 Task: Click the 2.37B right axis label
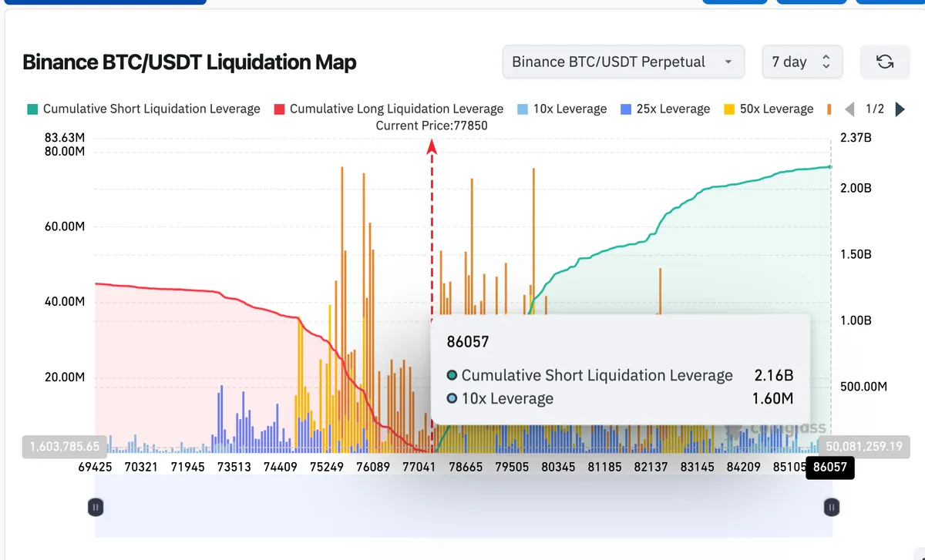click(857, 139)
